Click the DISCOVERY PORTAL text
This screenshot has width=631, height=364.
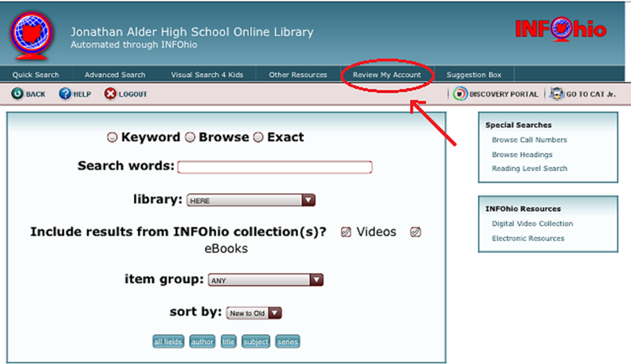click(503, 94)
